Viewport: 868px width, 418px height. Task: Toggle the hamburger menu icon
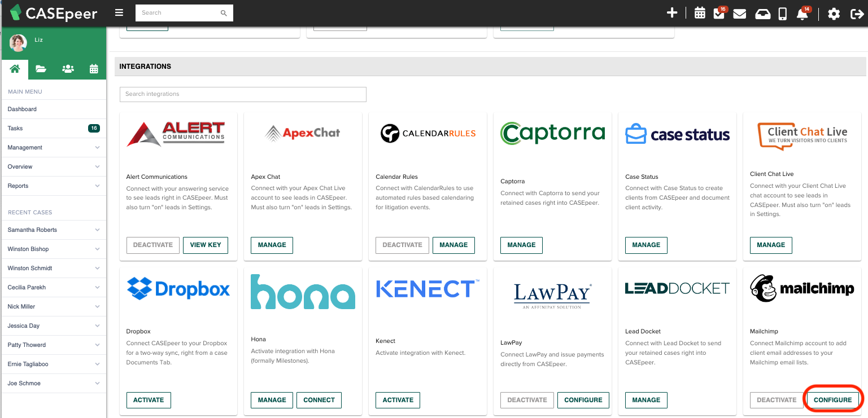coord(119,13)
